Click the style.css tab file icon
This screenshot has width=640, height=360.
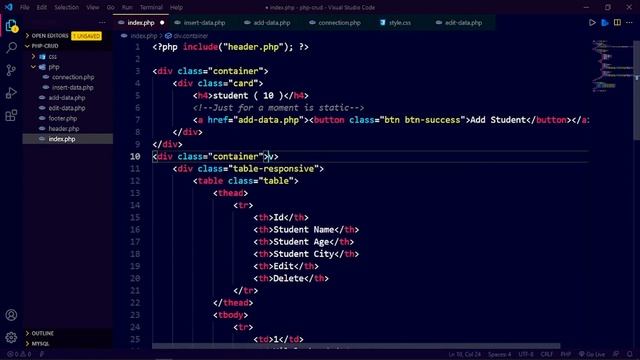pos(382,23)
